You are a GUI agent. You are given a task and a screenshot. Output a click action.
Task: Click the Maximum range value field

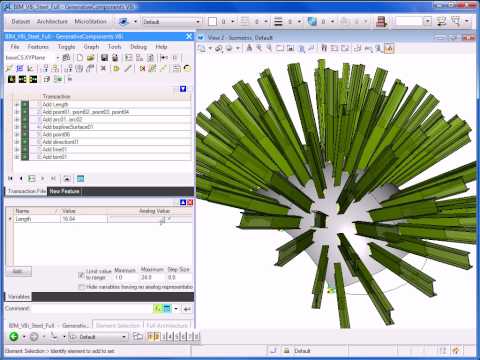point(152,277)
